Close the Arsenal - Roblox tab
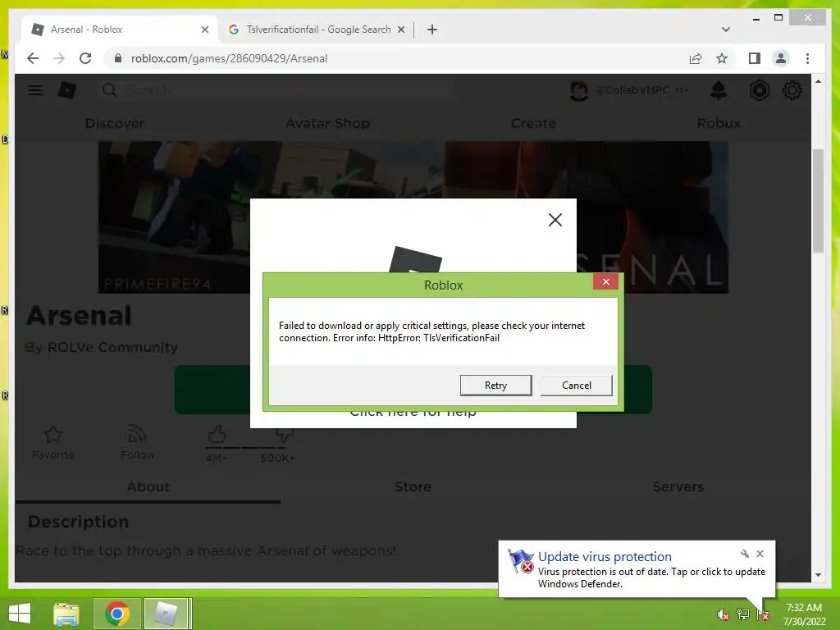The height and width of the screenshot is (630, 840). pyautogui.click(x=204, y=30)
